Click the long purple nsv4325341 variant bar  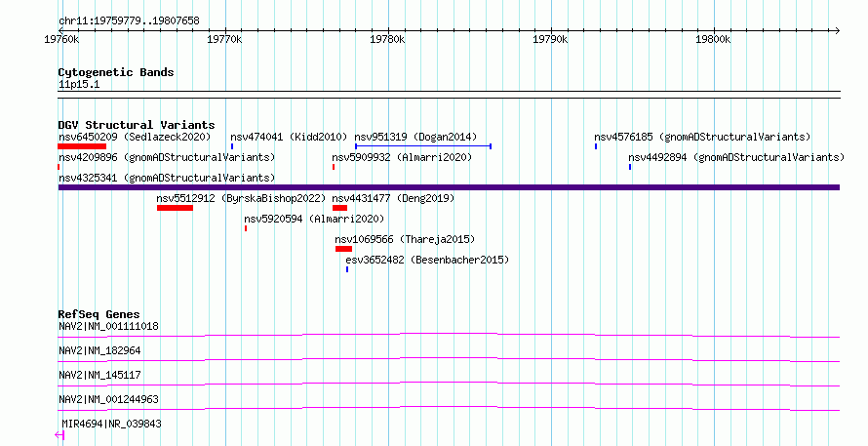coord(449,187)
